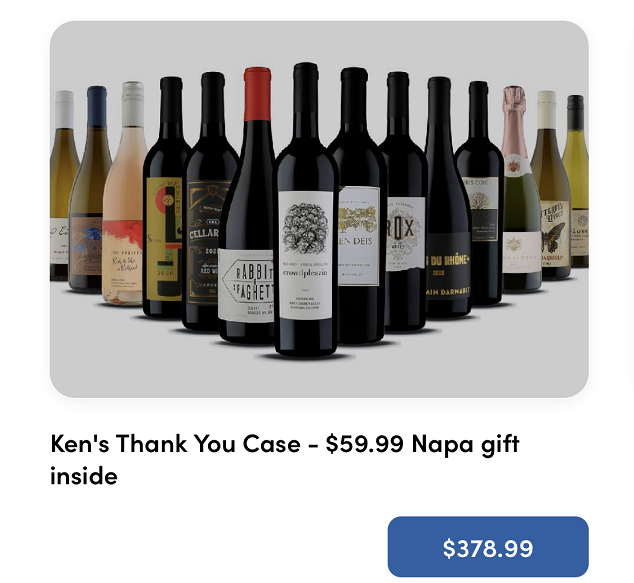Click the EN DEIS white label bottle
Image resolution: width=634 pixels, height=583 pixels.
[x=360, y=236]
